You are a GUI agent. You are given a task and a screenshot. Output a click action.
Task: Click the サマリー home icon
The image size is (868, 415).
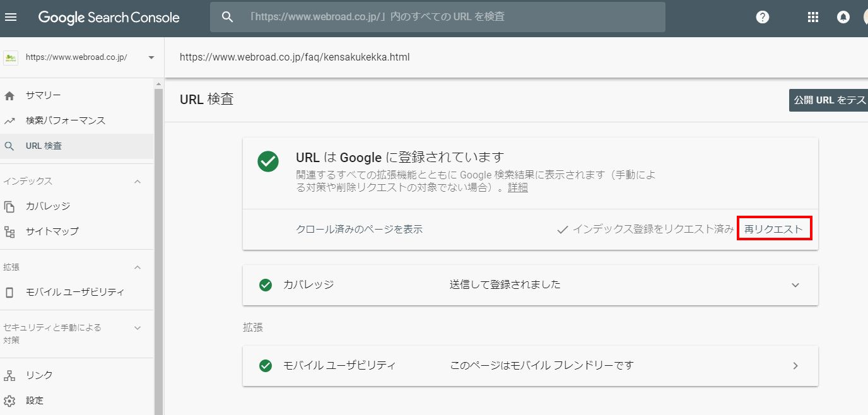[9, 96]
